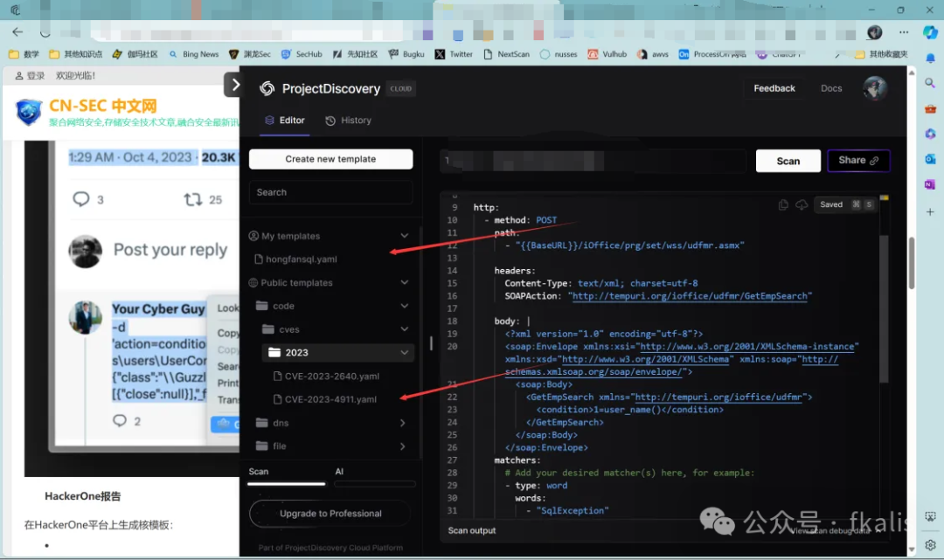Open the Vulhub bookmark
944x560 pixels.
(x=607, y=54)
